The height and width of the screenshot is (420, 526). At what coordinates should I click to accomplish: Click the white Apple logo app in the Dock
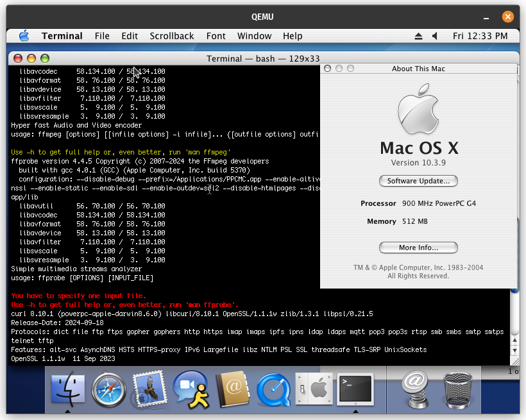314,389
